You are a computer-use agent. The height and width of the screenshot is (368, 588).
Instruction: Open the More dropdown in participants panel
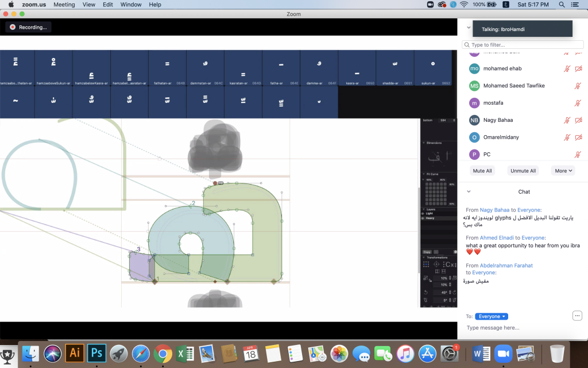point(563,170)
